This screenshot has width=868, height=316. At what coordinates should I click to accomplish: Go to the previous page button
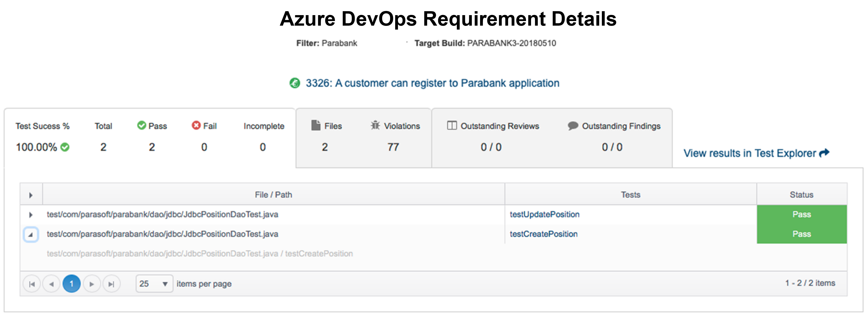[52, 284]
